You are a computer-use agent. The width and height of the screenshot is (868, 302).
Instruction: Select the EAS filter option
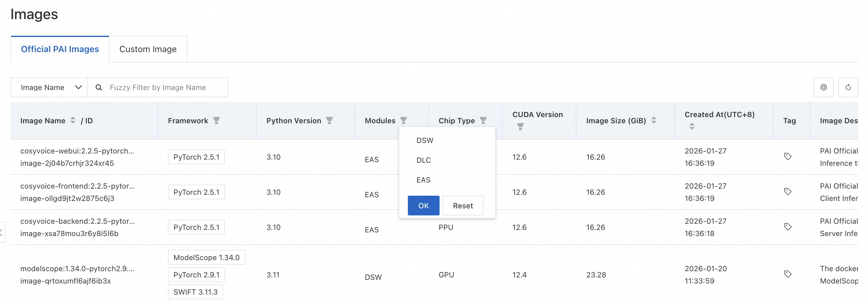(423, 180)
